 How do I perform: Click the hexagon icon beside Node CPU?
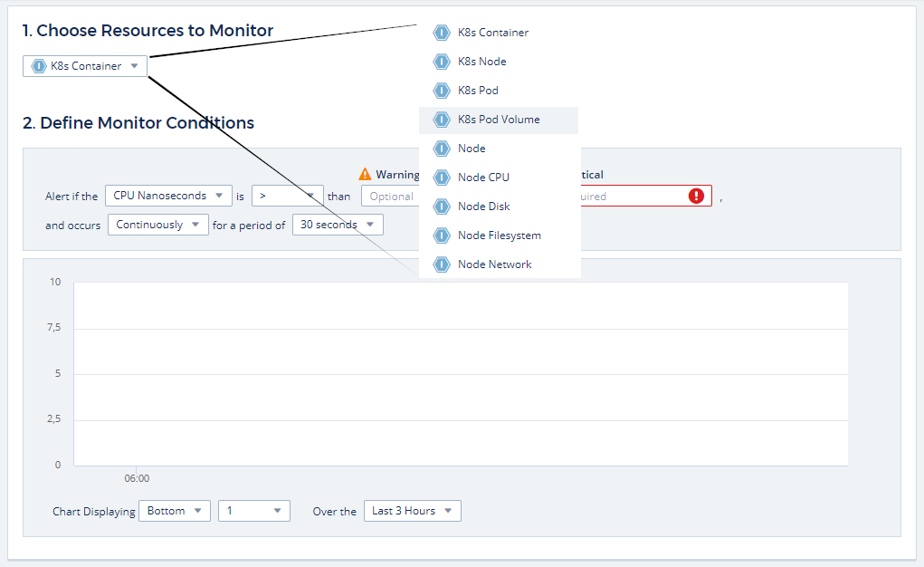[x=442, y=178]
